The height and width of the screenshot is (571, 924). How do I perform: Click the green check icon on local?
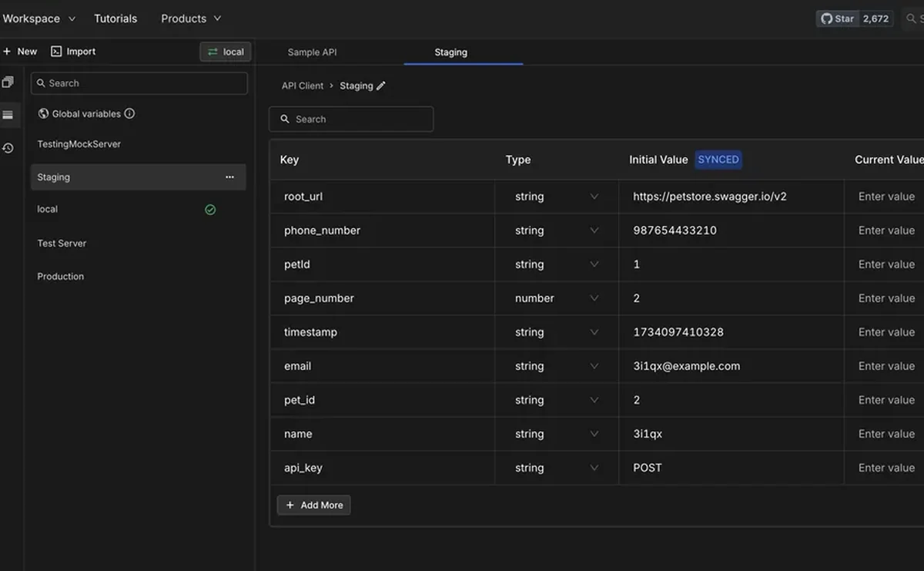tap(210, 210)
